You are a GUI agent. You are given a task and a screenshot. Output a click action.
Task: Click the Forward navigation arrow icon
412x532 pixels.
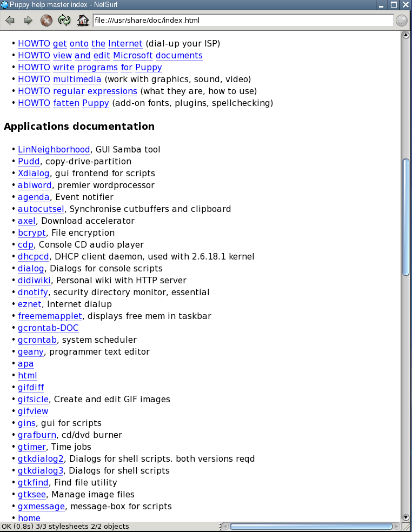click(x=28, y=21)
